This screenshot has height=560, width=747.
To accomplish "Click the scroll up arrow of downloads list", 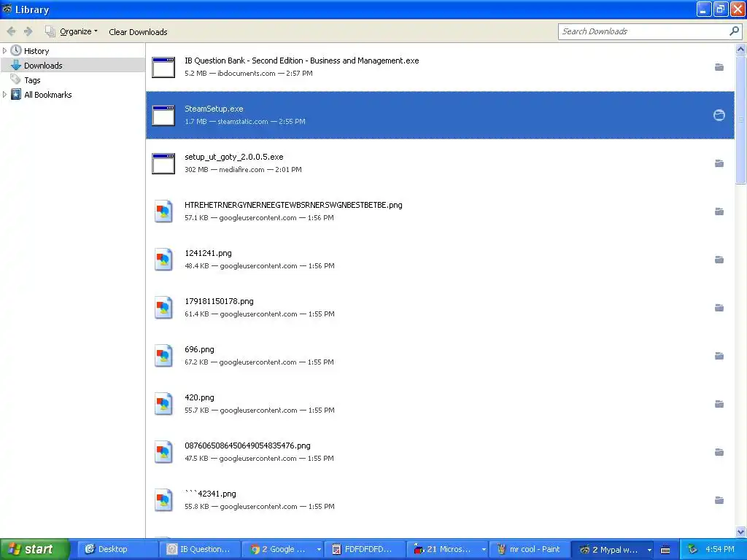I will point(740,49).
